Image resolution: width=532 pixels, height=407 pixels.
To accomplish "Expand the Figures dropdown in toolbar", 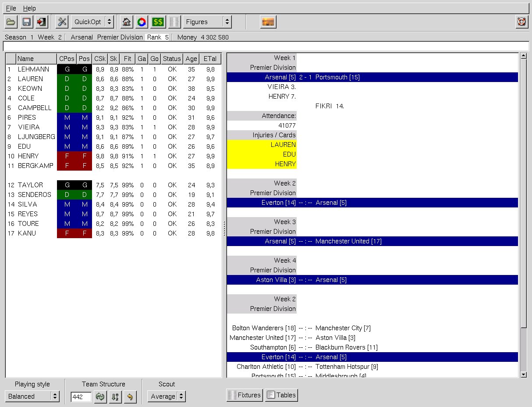I will click(207, 22).
